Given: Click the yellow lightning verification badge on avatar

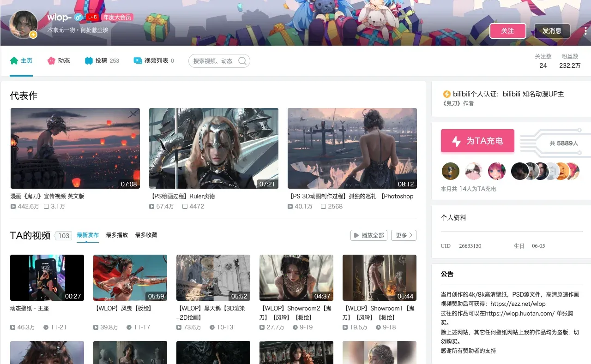Looking at the screenshot, I should [33, 35].
